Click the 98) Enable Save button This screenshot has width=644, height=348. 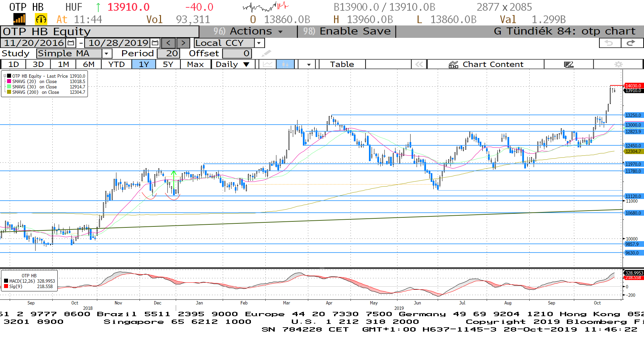[347, 31]
